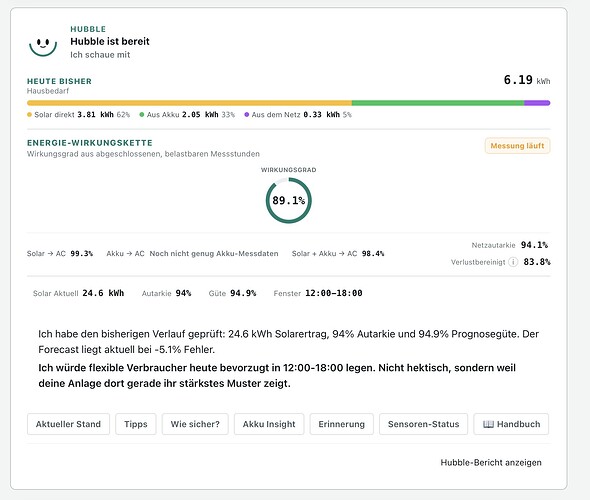590x500 pixels.
Task: Click the Netzautarkie 94.1% value
Action: (534, 245)
